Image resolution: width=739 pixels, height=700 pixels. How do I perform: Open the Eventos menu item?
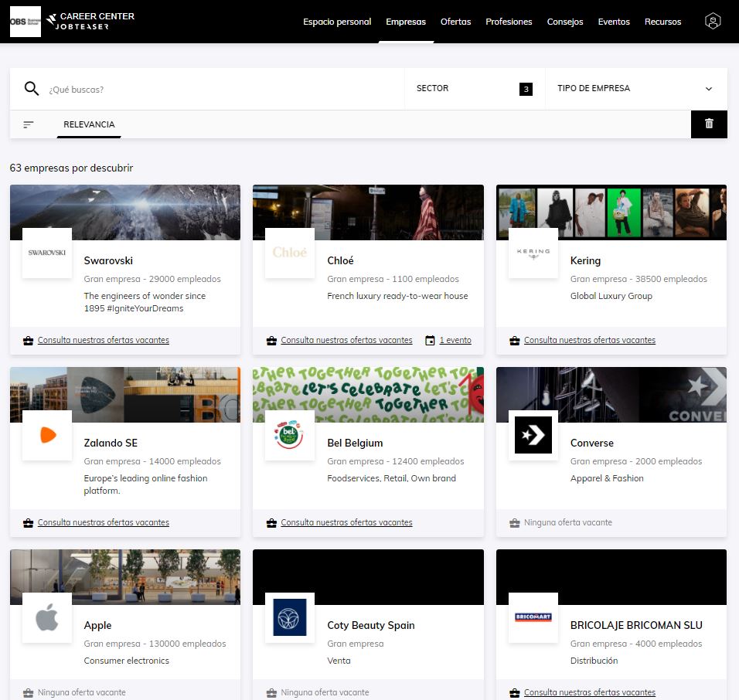(x=614, y=22)
